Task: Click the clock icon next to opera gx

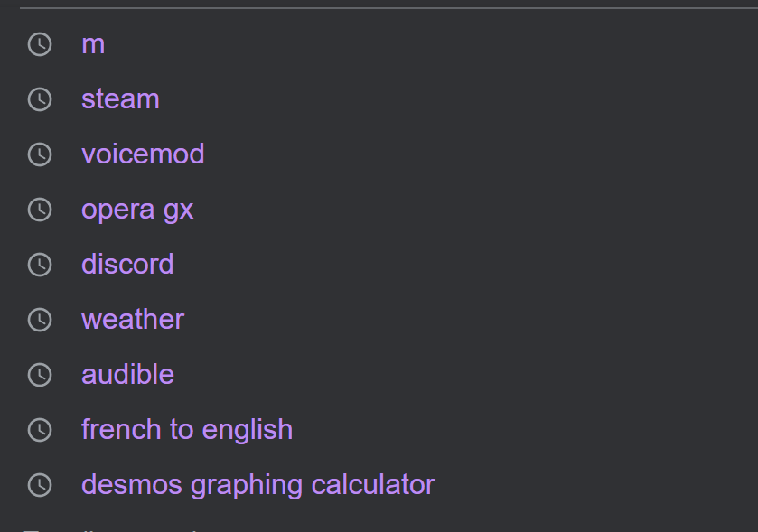Action: (40, 210)
